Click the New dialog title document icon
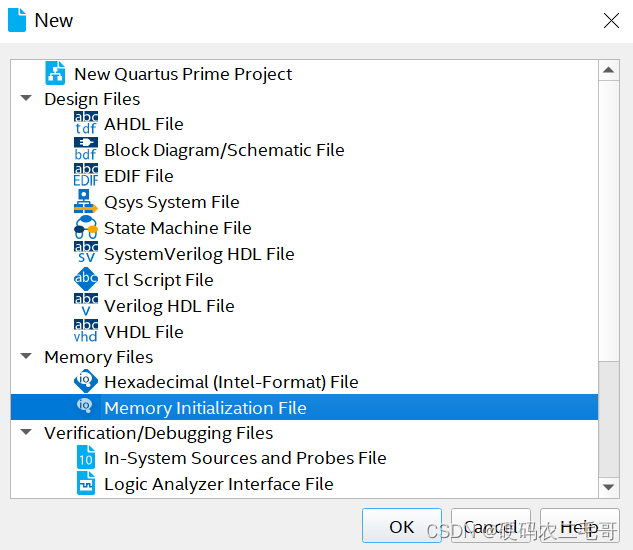 click(17, 20)
